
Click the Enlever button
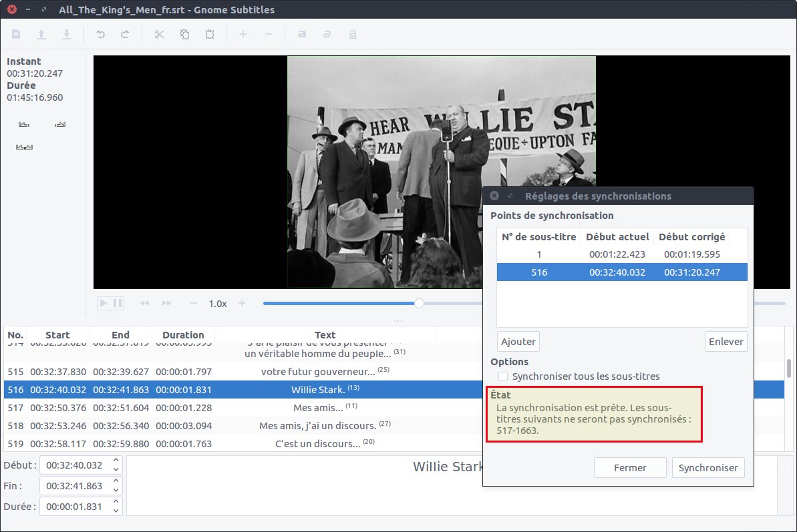[726, 342]
